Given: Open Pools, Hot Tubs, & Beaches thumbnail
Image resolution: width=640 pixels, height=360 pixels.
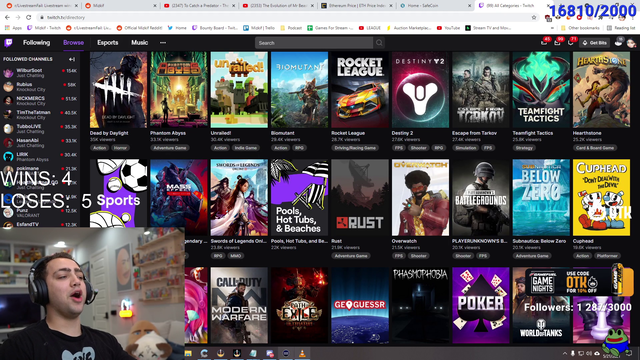Looking at the screenshot, I should 300,198.
